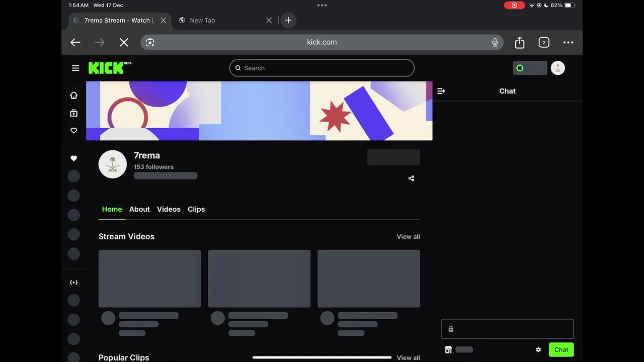This screenshot has width=644, height=362.
Task: Click the filled heart sidebar icon
Action: tap(73, 158)
